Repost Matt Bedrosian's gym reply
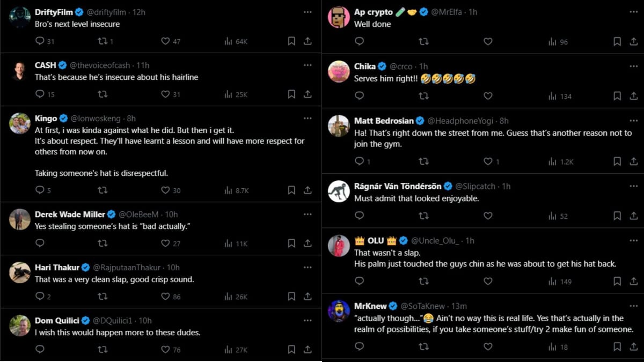The image size is (644, 362). (423, 161)
